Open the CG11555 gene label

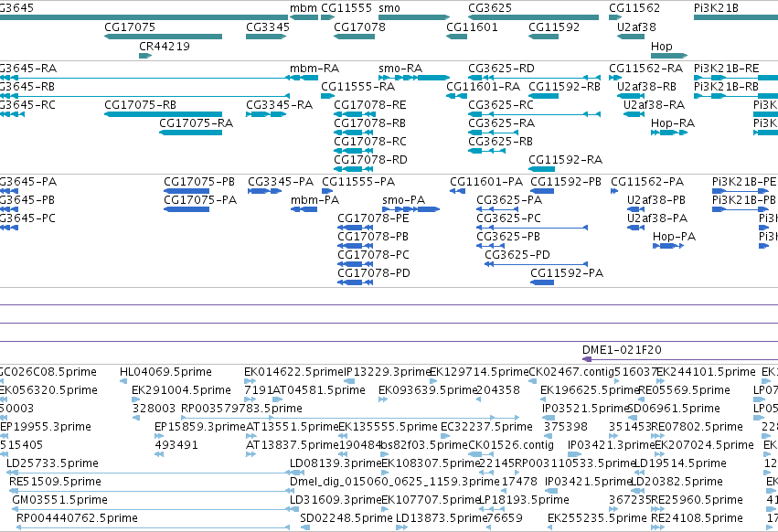pos(346,8)
